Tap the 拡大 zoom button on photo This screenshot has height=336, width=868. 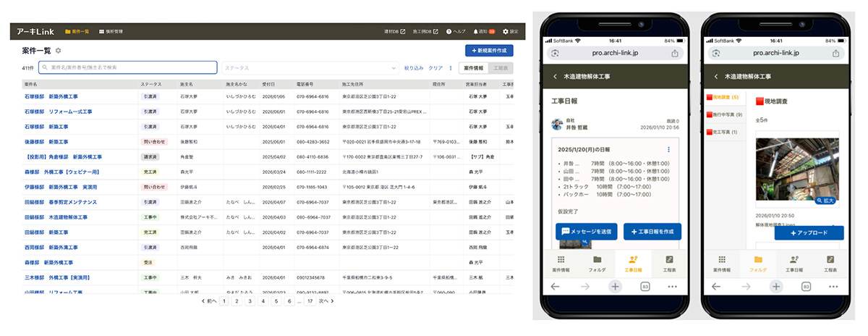(824, 199)
